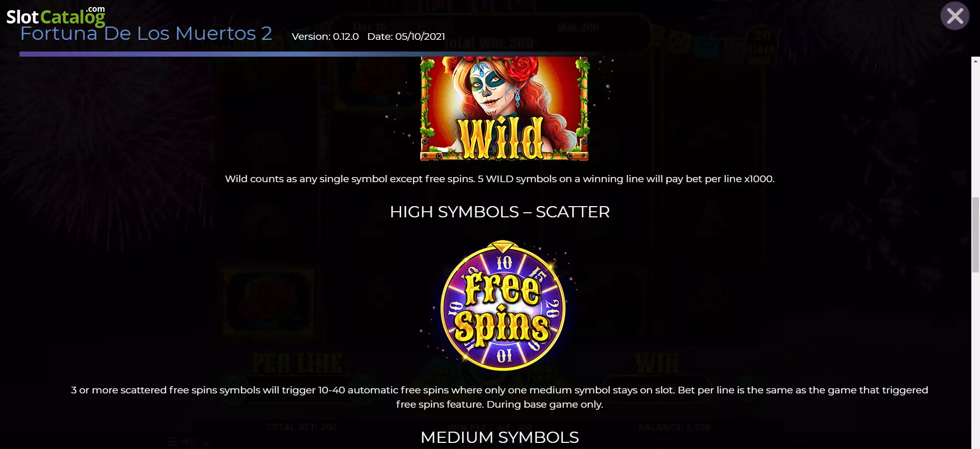Click the Wild symbol image
Viewport: 980px width, 449px height.
coord(504,109)
